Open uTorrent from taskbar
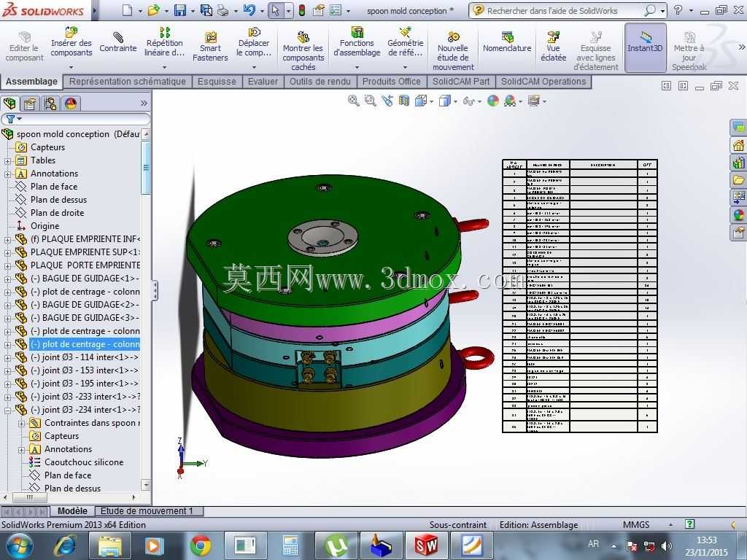747x560 pixels. (336, 545)
